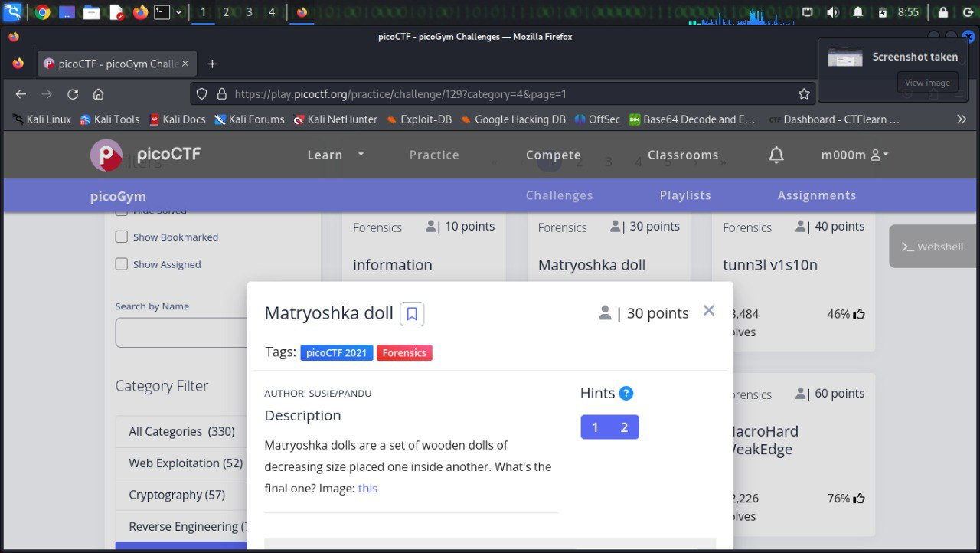
Task: Close the picoCTF browser tab
Action: [x=187, y=64]
